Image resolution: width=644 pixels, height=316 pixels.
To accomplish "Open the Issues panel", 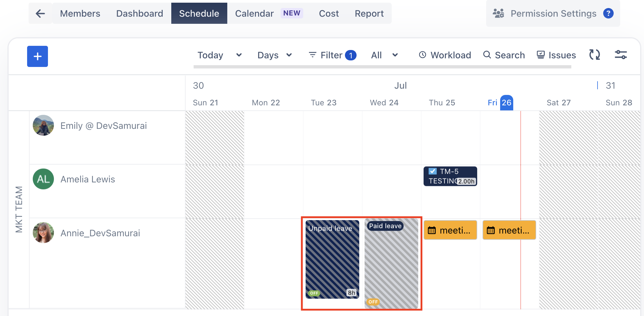I will click(x=556, y=55).
